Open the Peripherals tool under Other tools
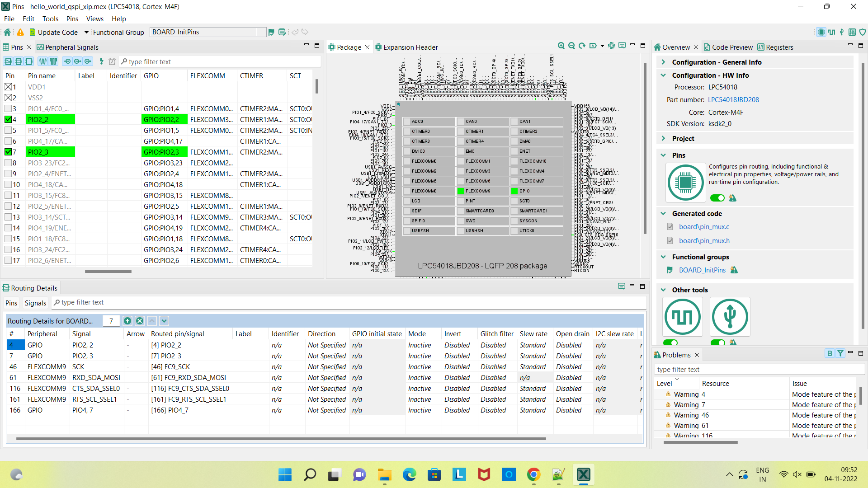Viewport: 868px width, 488px height. [730, 317]
